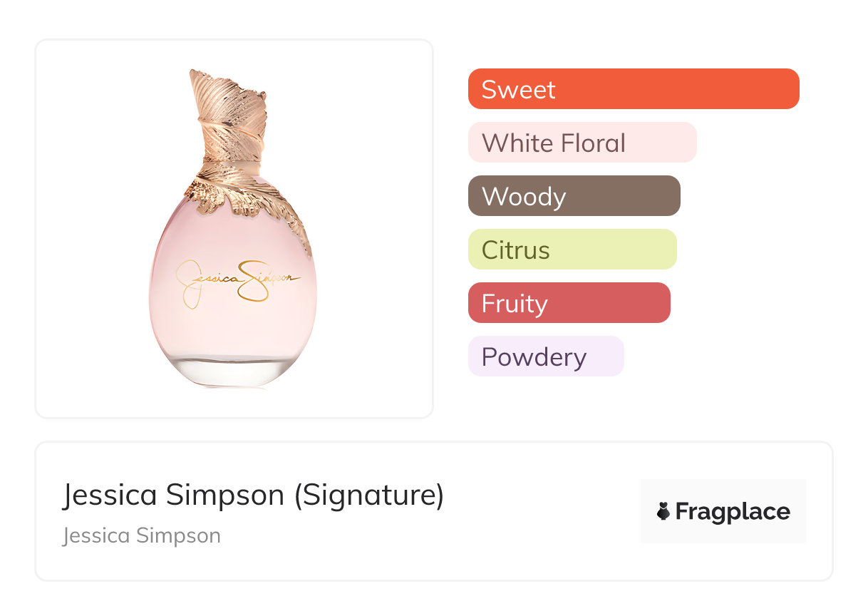The width and height of the screenshot is (868, 616).
Task: Click the gray Jessica Simpson brand name
Action: coord(141,535)
